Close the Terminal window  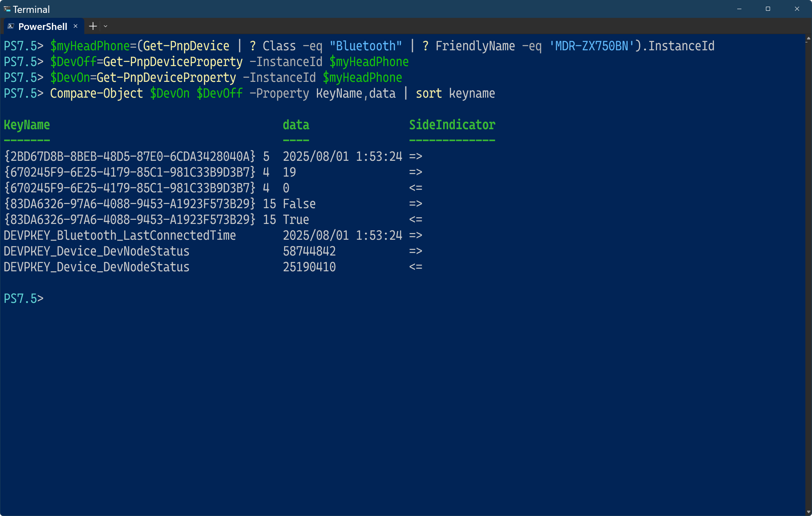click(797, 9)
